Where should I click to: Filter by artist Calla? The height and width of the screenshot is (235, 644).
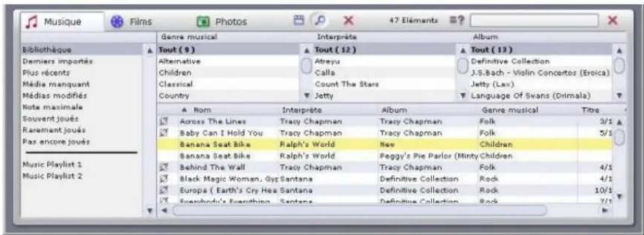(385, 73)
